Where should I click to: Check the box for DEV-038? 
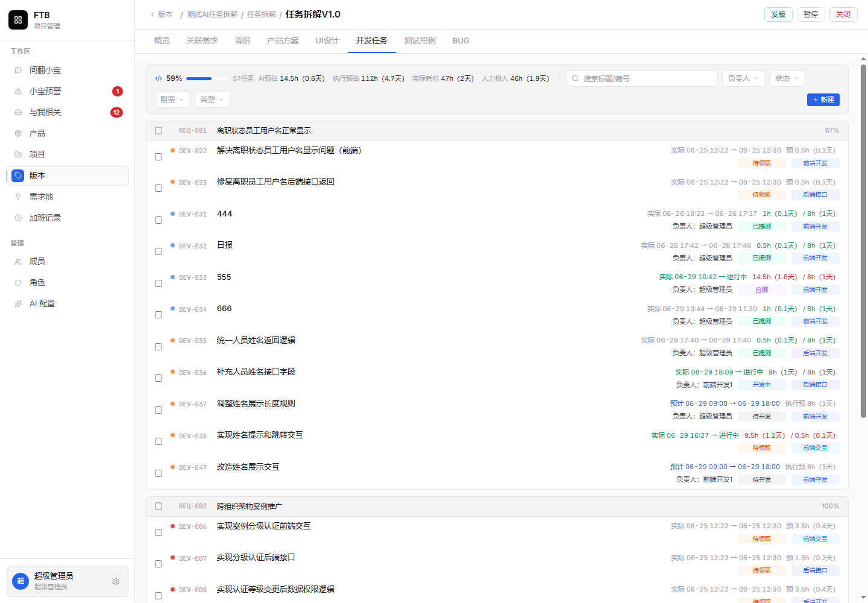coord(159,441)
